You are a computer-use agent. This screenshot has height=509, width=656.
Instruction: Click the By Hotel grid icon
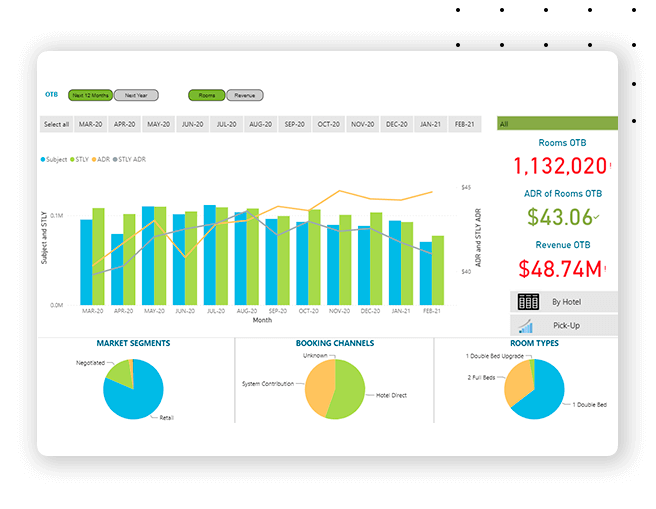528,302
